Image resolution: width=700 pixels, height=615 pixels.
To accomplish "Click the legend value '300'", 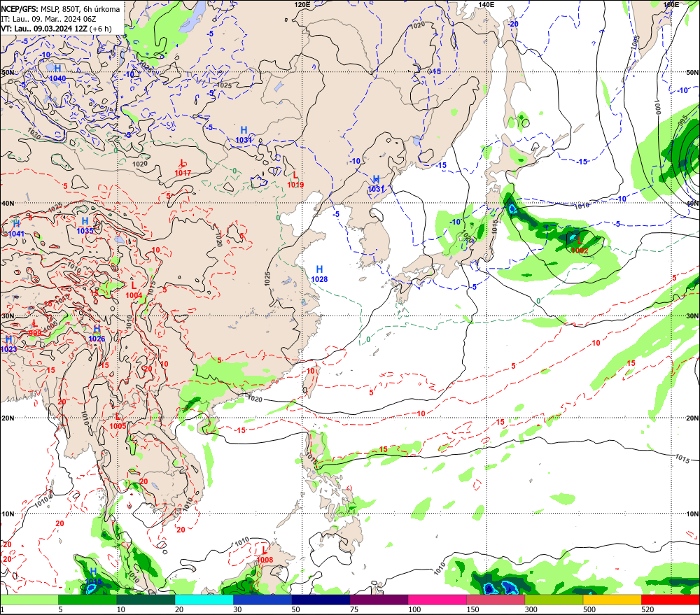I will (531, 609).
